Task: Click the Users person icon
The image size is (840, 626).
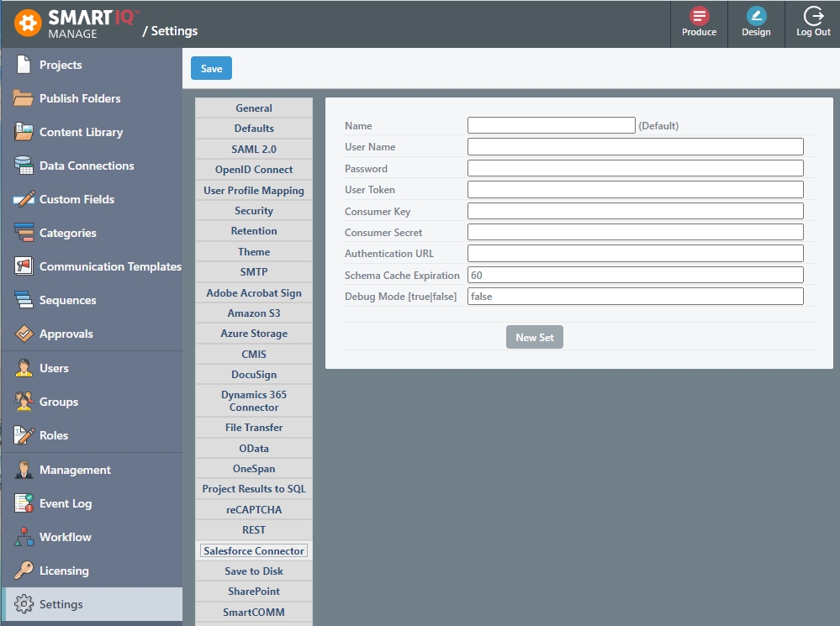Action: click(x=24, y=368)
